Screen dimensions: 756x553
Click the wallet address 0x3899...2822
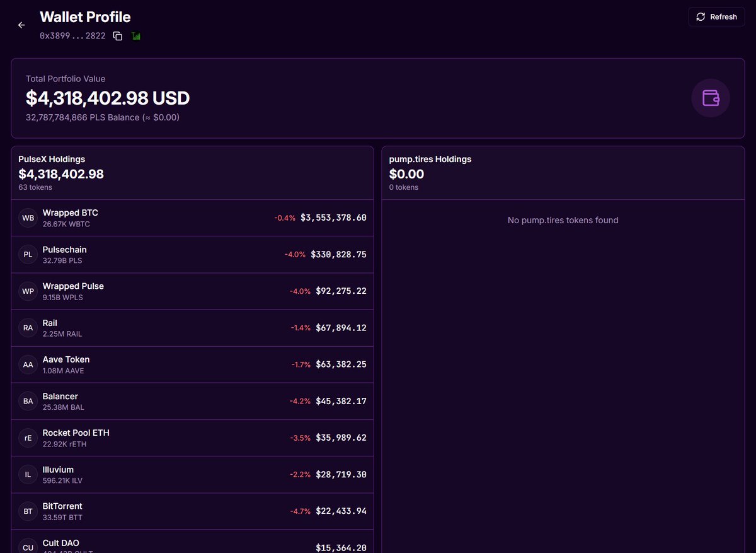[x=72, y=36]
